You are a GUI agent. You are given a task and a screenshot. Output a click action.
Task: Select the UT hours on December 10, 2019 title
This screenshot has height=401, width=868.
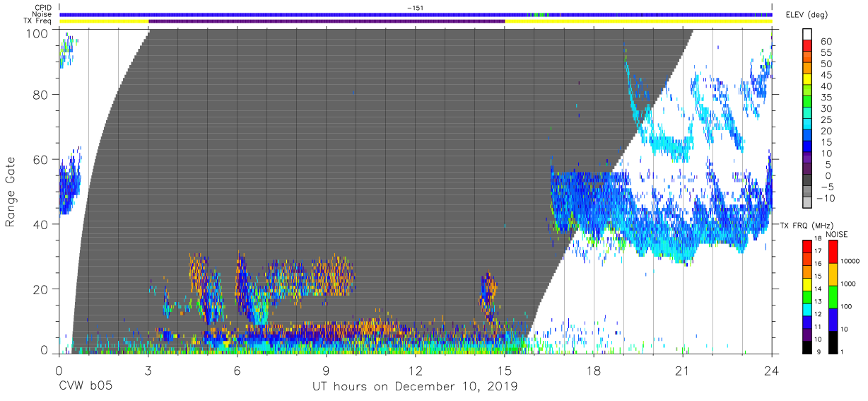(416, 387)
